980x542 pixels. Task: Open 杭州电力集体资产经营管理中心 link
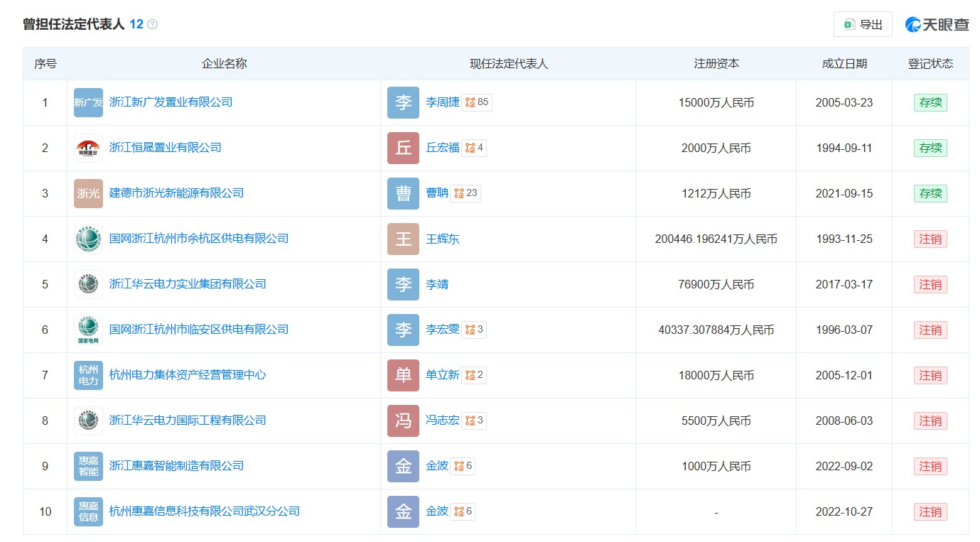(x=188, y=375)
